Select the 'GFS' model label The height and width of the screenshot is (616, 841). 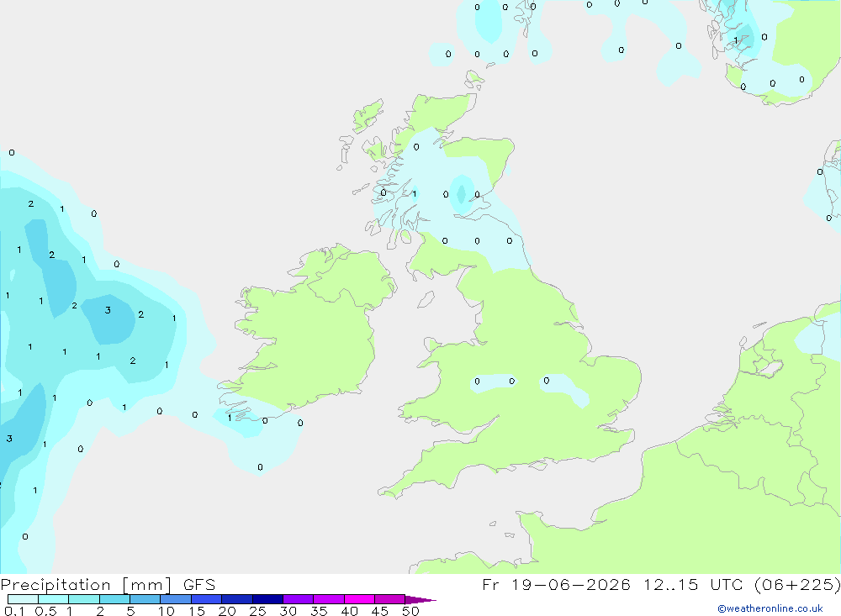199,585
